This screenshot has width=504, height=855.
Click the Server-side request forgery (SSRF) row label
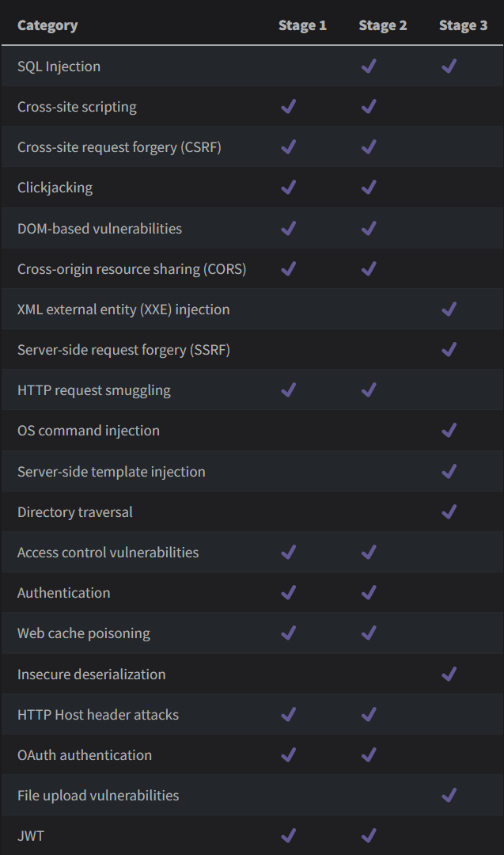pos(123,350)
